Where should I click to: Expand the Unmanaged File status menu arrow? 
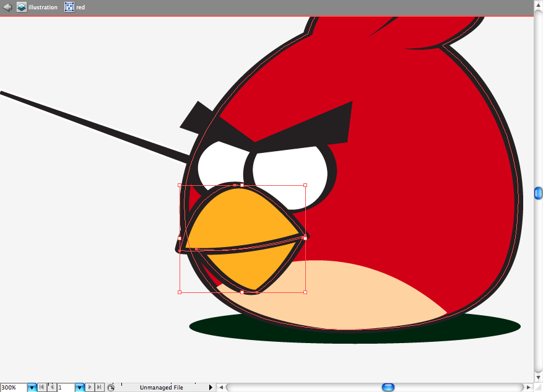(x=211, y=387)
